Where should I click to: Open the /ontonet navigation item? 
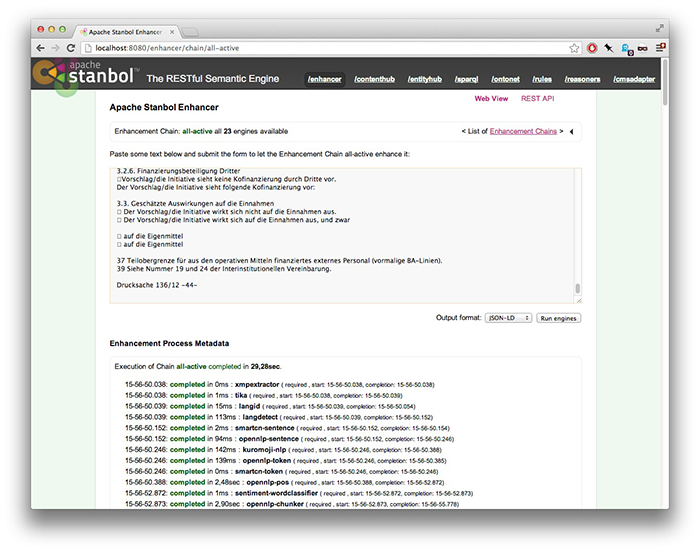(505, 79)
